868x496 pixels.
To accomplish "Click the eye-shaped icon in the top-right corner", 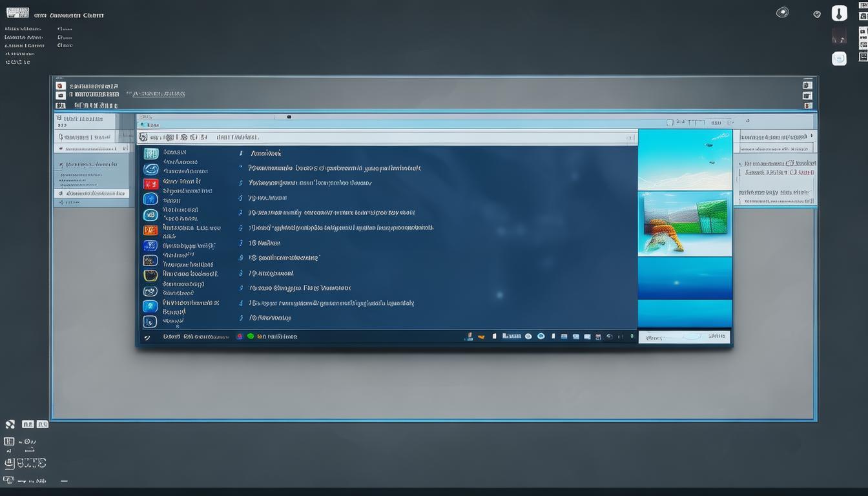I will pos(782,12).
